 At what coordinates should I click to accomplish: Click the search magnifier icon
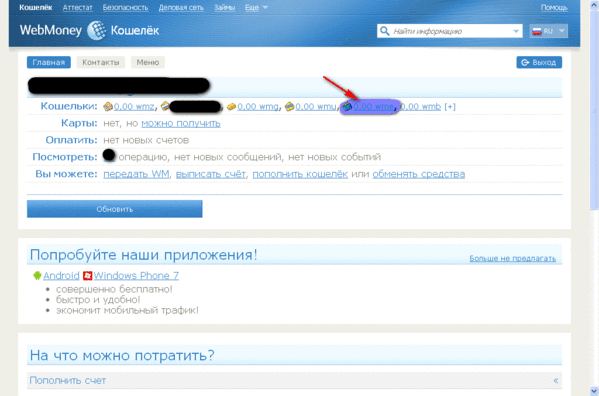385,31
